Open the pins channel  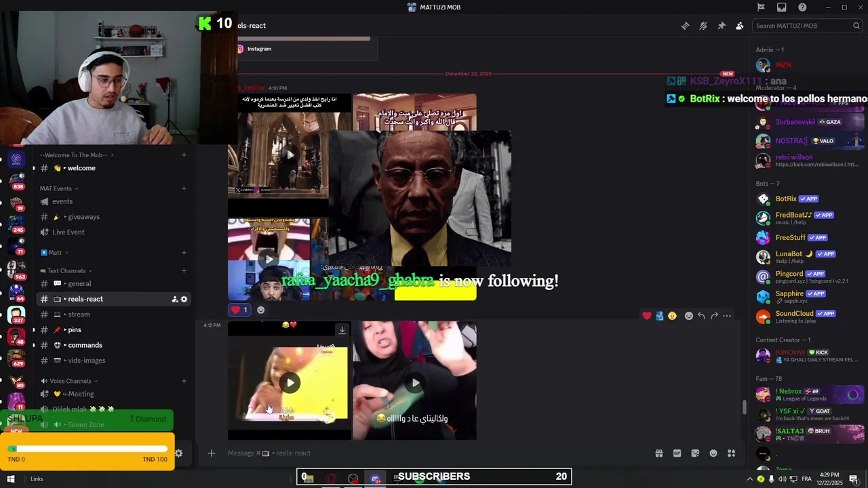[x=113, y=329]
